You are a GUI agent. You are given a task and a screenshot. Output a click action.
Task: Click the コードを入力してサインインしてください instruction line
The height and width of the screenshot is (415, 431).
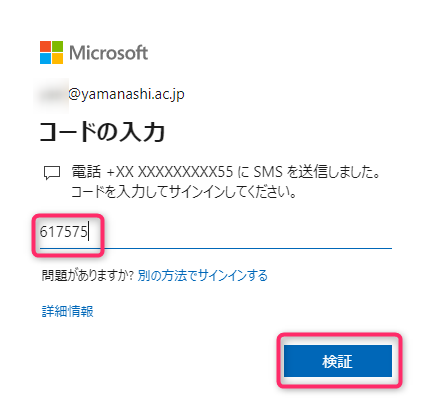(x=184, y=192)
